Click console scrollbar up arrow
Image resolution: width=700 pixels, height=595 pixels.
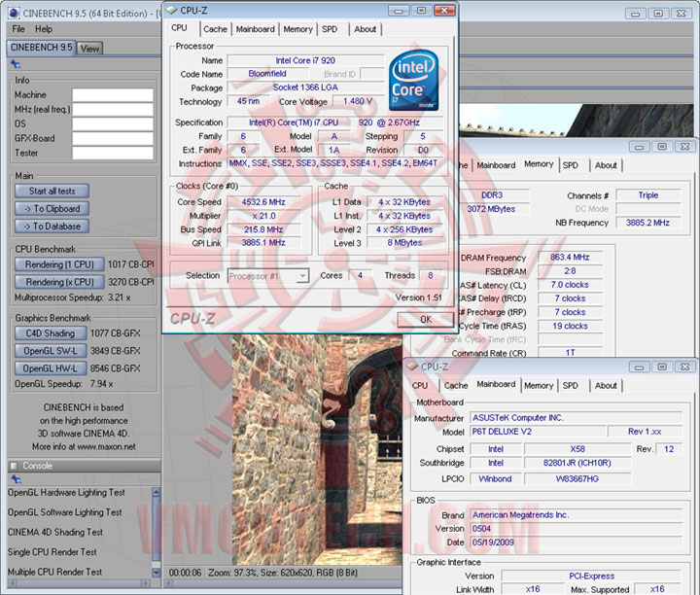tap(156, 492)
